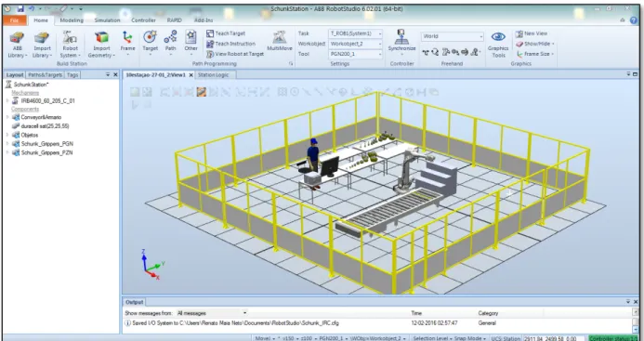Viewport: 644px width, 341px height.
Task: Minimize the ribbon with the caret icon
Action: (x=623, y=20)
